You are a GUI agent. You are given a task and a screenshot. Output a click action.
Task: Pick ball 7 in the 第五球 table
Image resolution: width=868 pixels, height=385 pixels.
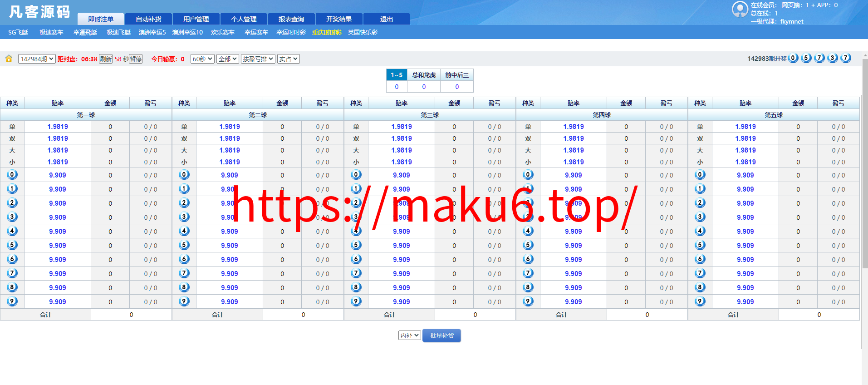700,273
